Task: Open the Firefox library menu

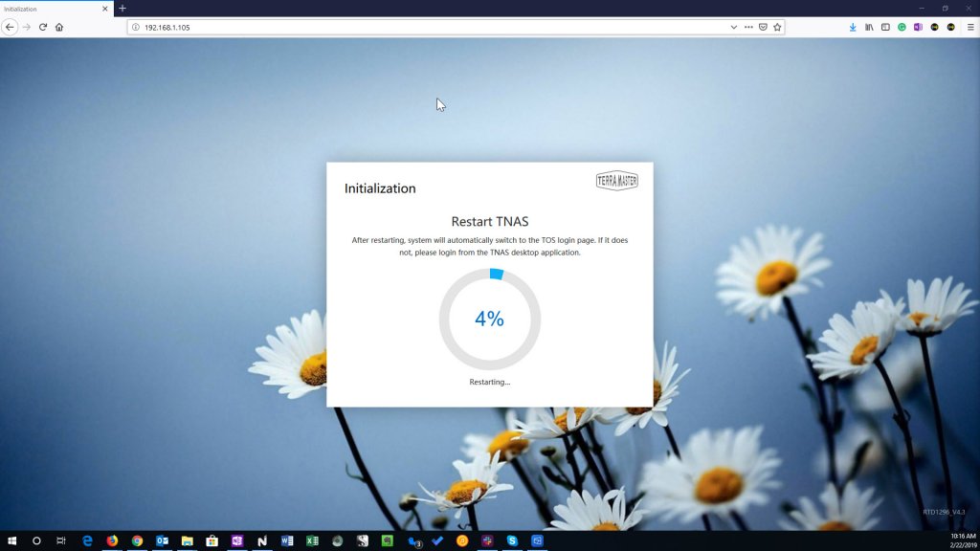Action: click(x=869, y=28)
